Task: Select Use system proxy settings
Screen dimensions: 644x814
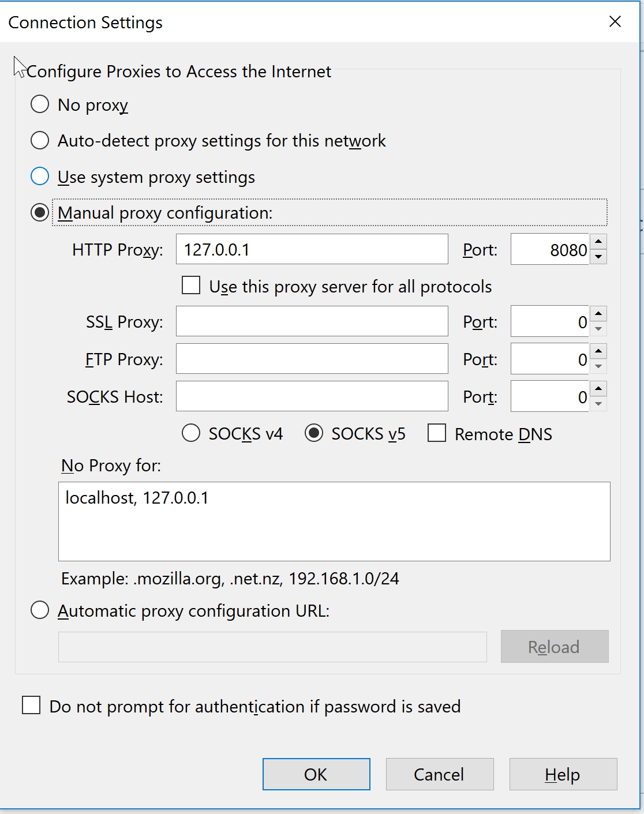Action: pyautogui.click(x=39, y=176)
